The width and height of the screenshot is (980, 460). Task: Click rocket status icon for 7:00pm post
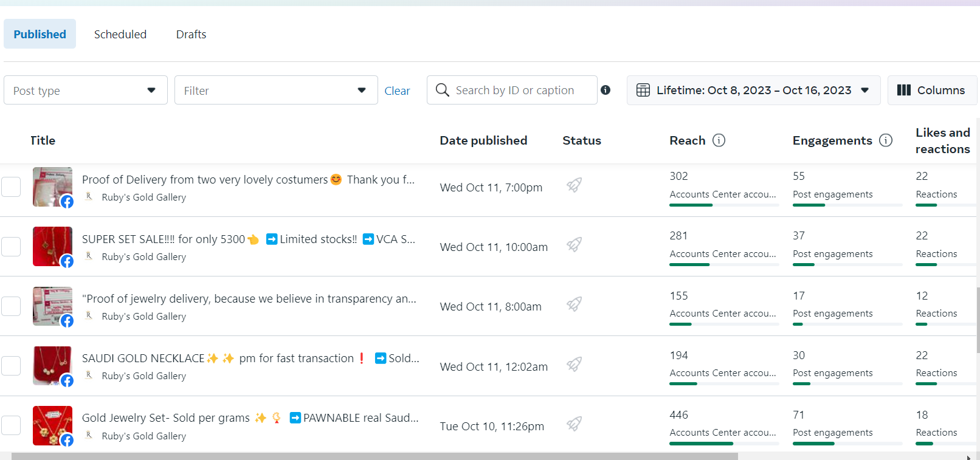click(574, 185)
